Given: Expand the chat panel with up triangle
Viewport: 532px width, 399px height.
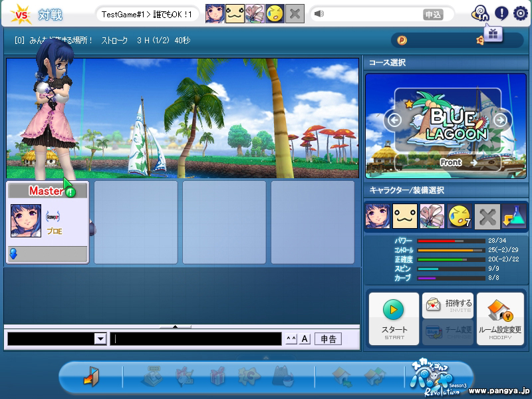Looking at the screenshot, I should pyautogui.click(x=175, y=327).
